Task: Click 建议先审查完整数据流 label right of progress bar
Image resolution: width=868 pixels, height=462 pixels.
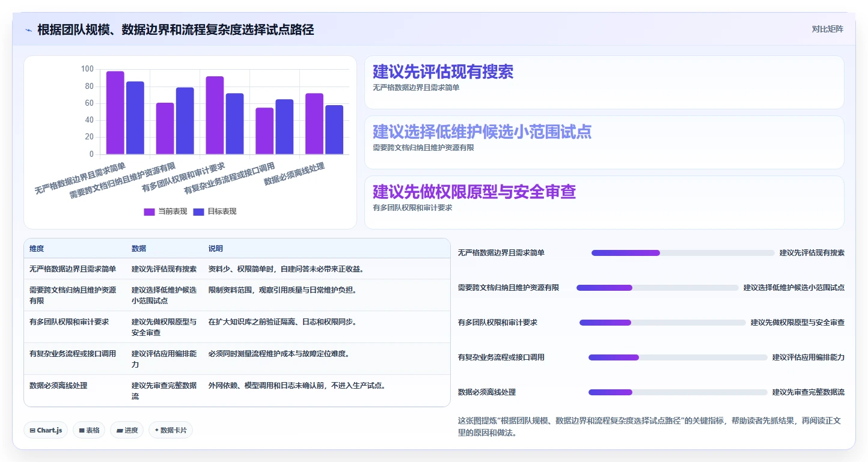Action: click(808, 392)
